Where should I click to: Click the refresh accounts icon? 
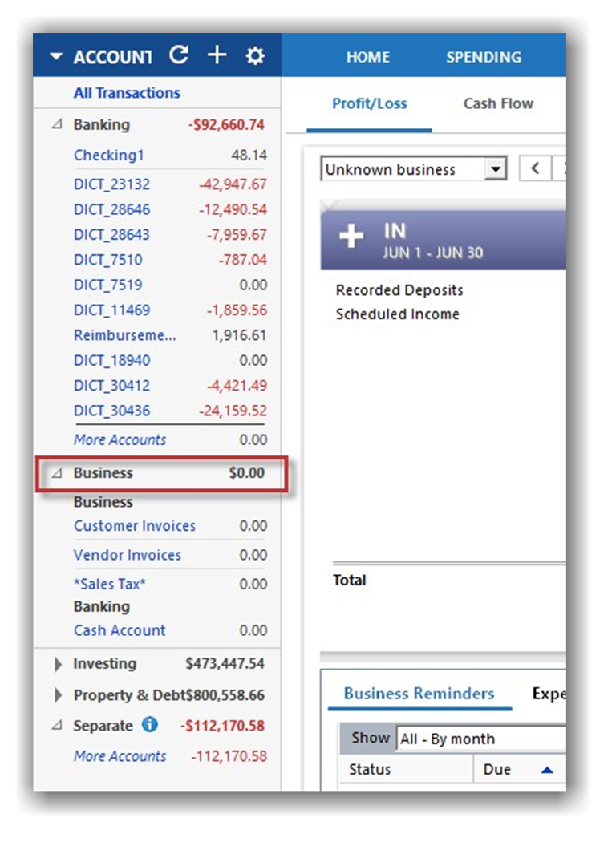(x=179, y=55)
